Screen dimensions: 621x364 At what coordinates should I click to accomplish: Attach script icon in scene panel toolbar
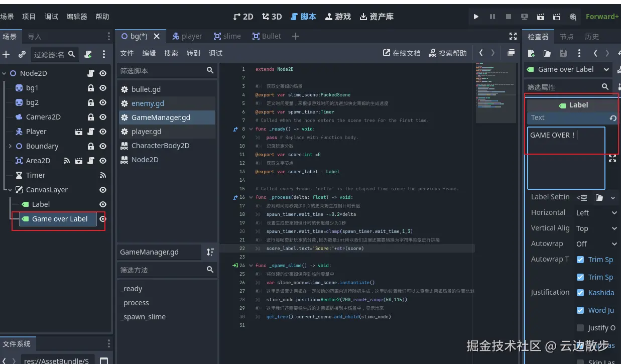coord(88,54)
